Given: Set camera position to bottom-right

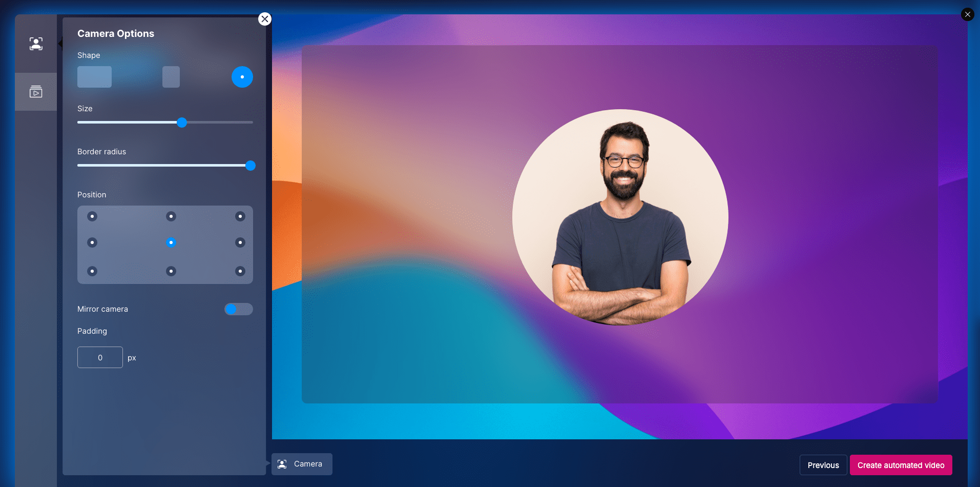Looking at the screenshot, I should click(240, 271).
